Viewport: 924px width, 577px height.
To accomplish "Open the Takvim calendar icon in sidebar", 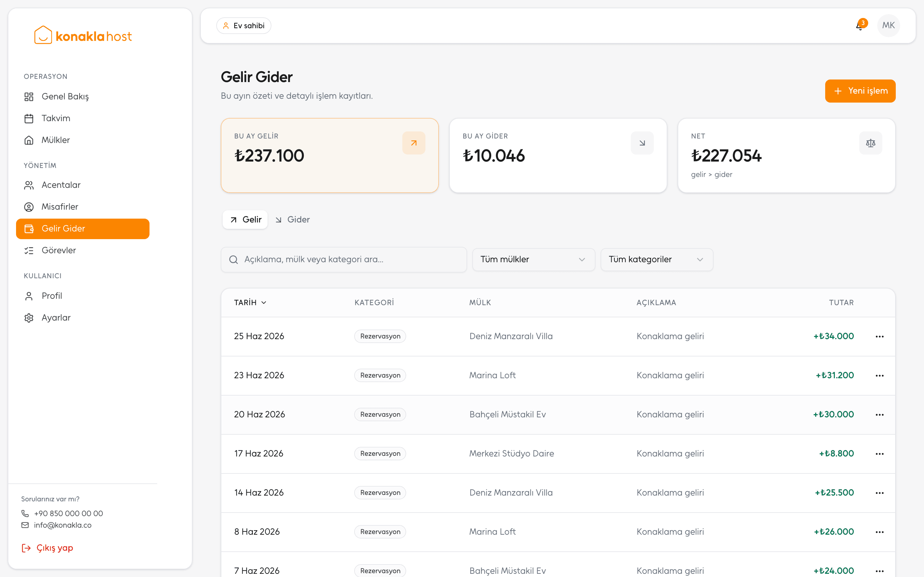I will pos(29,118).
